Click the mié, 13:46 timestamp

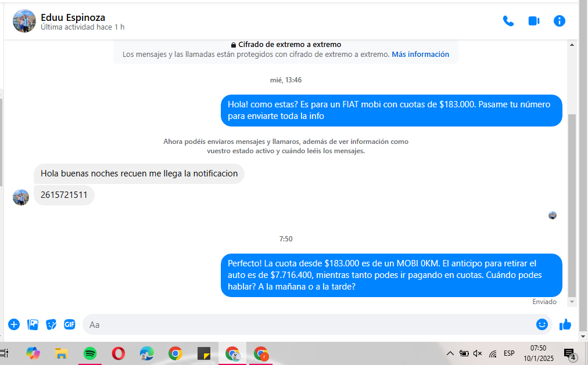[x=286, y=80]
